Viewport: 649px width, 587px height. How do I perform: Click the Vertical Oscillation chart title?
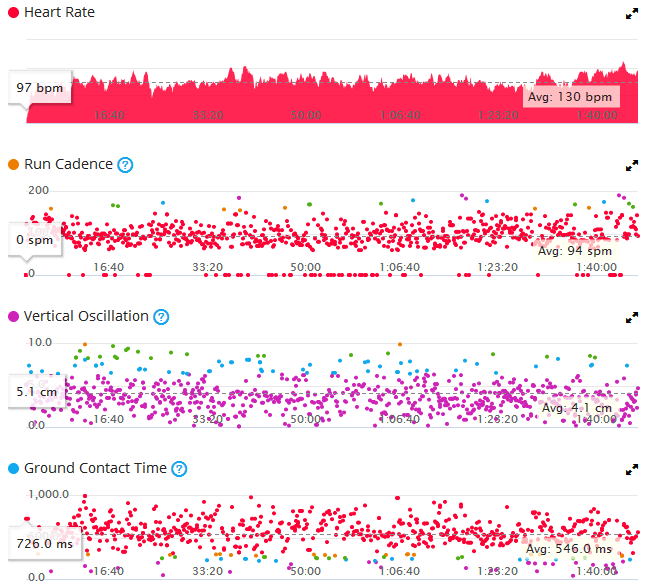tap(86, 316)
